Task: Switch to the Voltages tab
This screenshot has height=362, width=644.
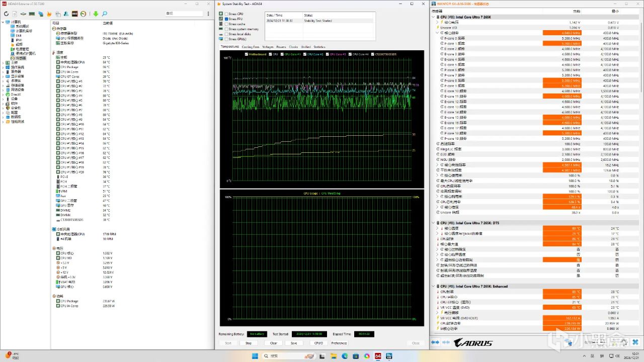Action: coord(268,47)
